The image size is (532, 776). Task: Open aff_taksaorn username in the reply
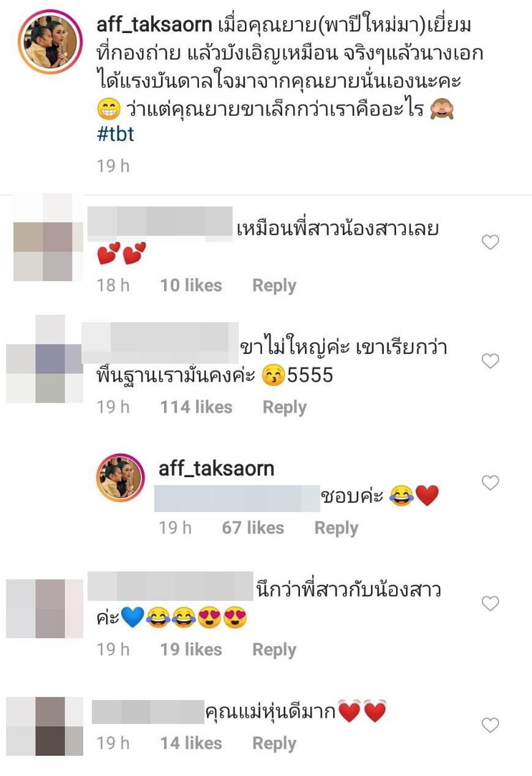coord(216,469)
